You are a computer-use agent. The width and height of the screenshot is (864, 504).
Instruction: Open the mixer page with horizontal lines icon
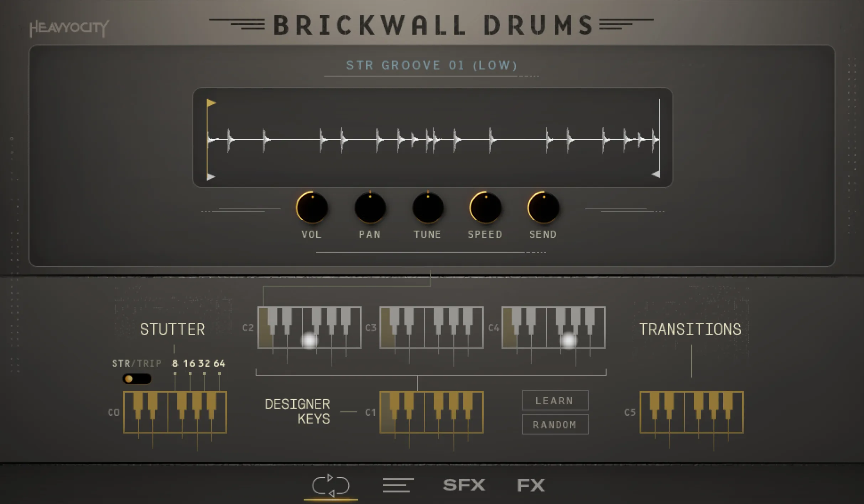coord(398,485)
